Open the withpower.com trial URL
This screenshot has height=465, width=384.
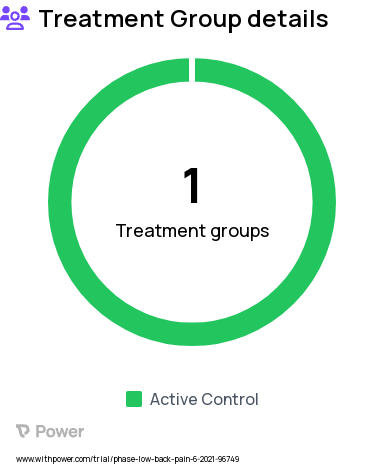(x=128, y=459)
